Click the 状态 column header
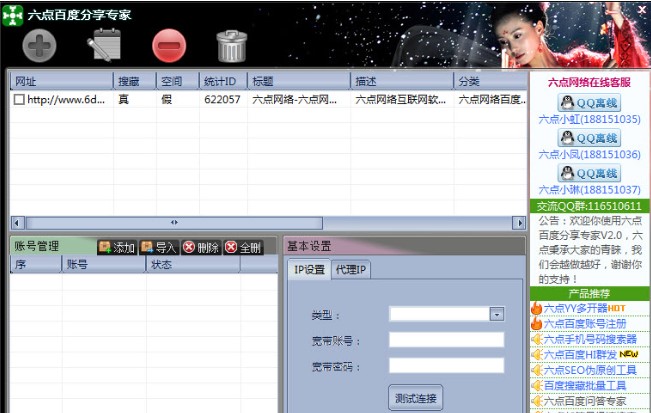The width and height of the screenshot is (651, 413). 193,264
